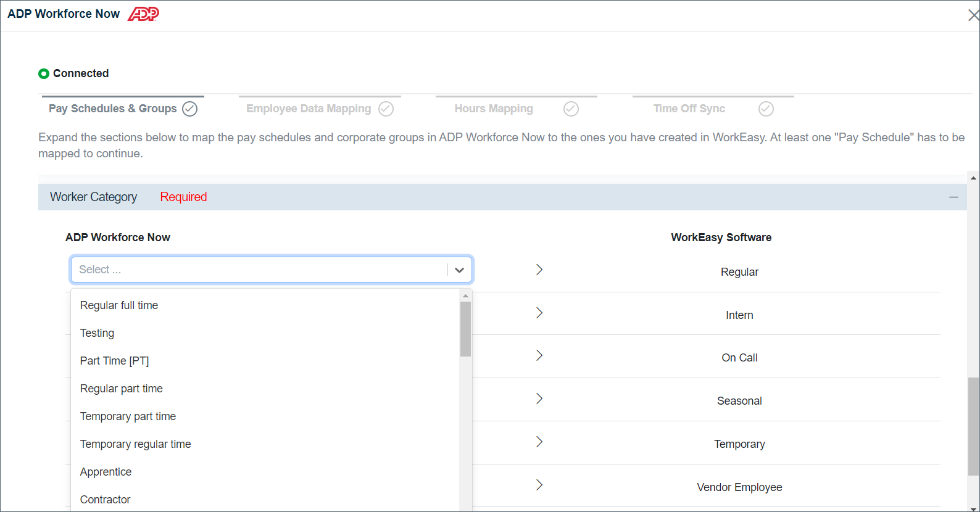Click the arrow icon in the Temporary row
Image resolution: width=980 pixels, height=512 pixels.
539,442
